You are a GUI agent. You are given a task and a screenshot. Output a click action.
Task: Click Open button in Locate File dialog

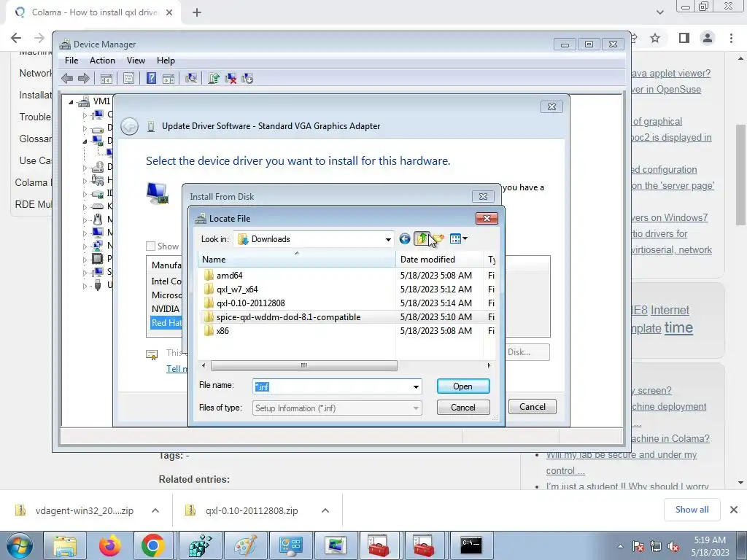(x=463, y=386)
